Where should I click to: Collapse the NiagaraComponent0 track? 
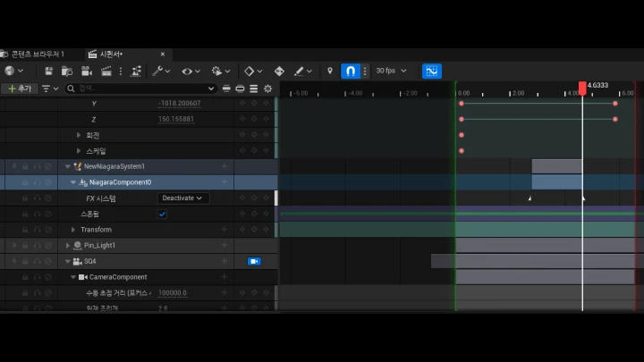coord(73,182)
